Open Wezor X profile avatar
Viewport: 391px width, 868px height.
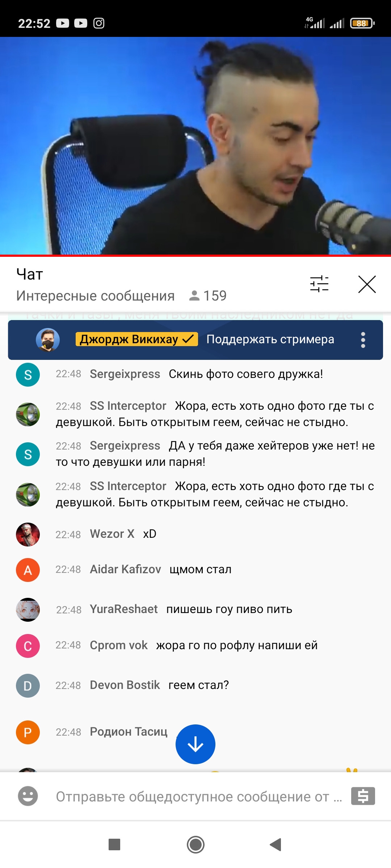tap(28, 535)
